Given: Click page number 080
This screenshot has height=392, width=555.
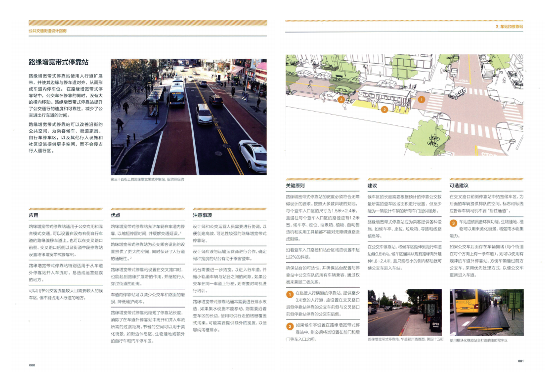Looking at the screenshot, I should [x=32, y=365].
